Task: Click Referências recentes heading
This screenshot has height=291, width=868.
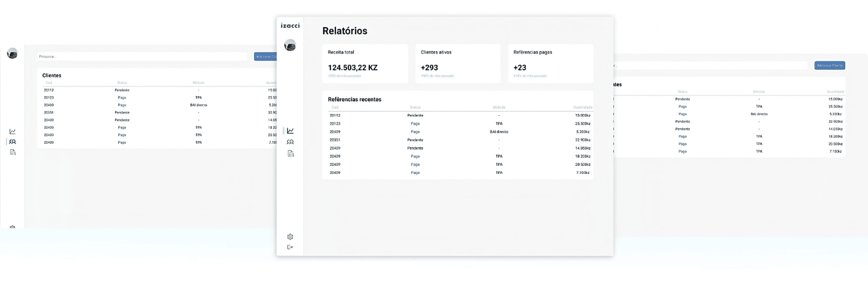Action: [x=354, y=99]
